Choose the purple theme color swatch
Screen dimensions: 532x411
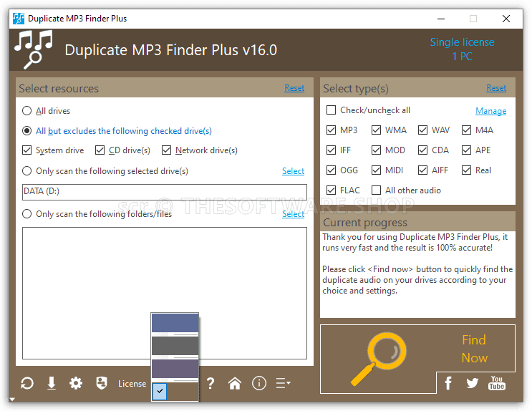tap(175, 369)
